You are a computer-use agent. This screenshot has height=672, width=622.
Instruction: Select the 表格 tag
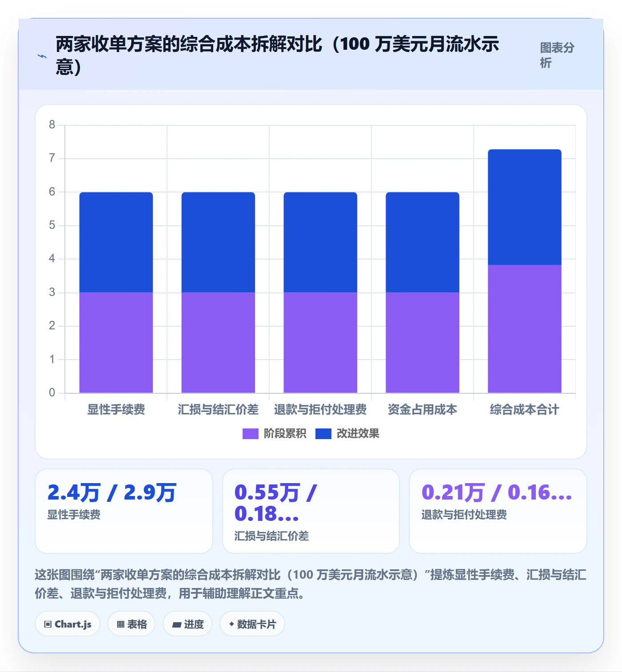coord(132,624)
